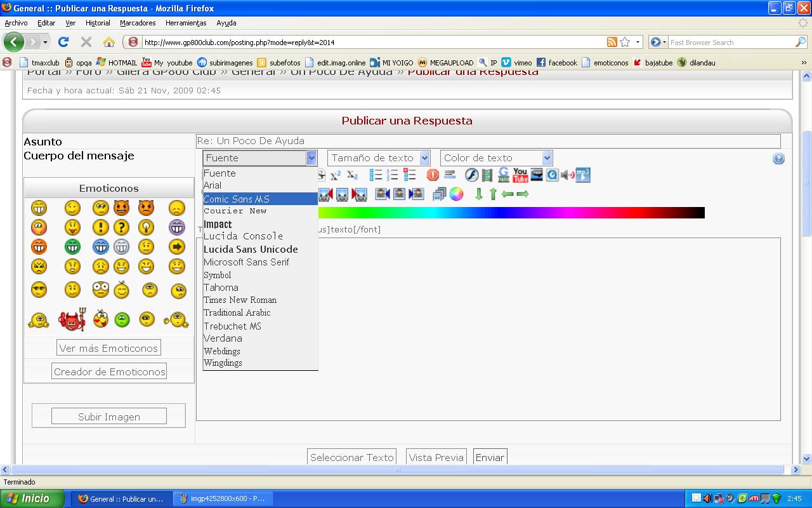Open the Herramientas menu
This screenshot has width=812, height=508.
[x=186, y=23]
